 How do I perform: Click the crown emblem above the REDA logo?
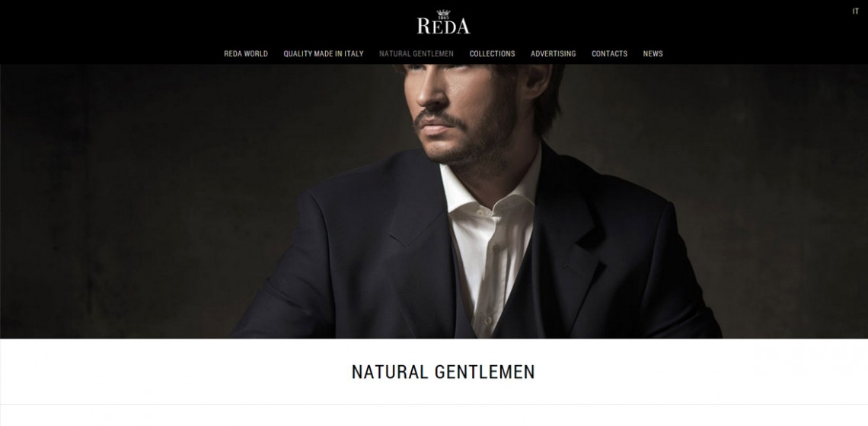[443, 13]
